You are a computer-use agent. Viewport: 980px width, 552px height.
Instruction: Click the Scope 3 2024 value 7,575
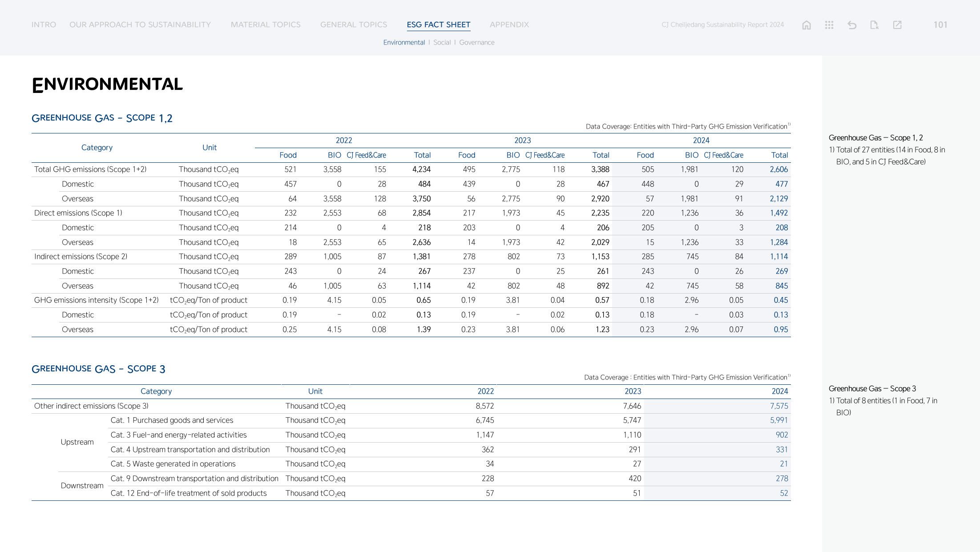point(779,406)
